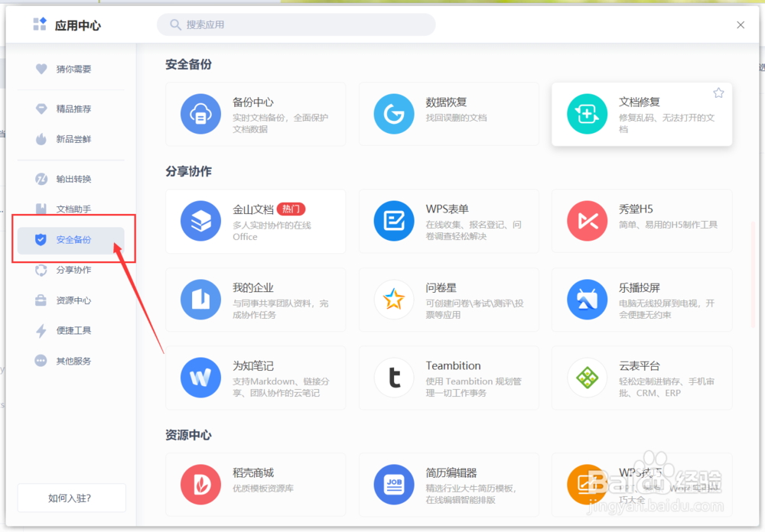Open the 金山文档 title text
The width and height of the screenshot is (765, 532).
click(x=252, y=209)
